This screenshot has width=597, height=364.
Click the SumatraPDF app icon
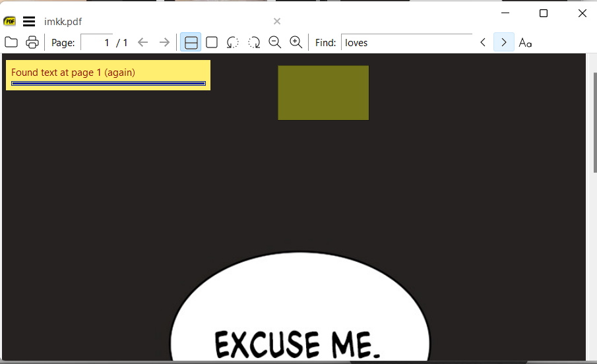[x=9, y=21]
